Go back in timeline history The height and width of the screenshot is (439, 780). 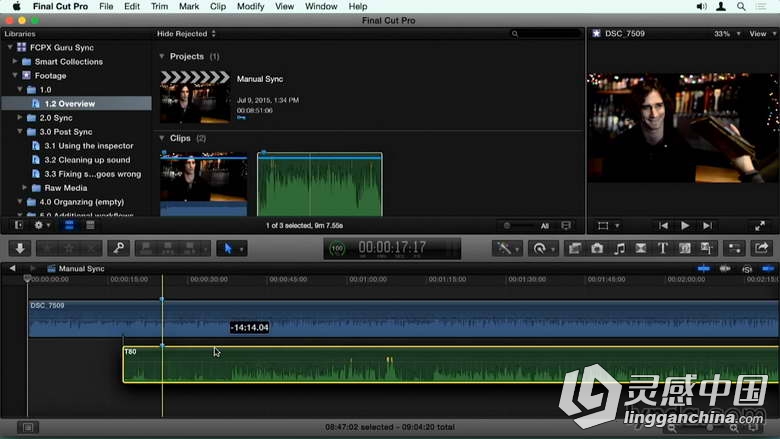click(12, 268)
